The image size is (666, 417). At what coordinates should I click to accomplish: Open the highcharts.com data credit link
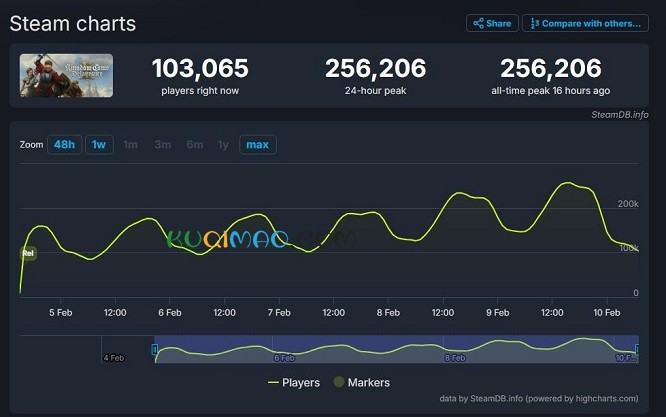click(539, 399)
